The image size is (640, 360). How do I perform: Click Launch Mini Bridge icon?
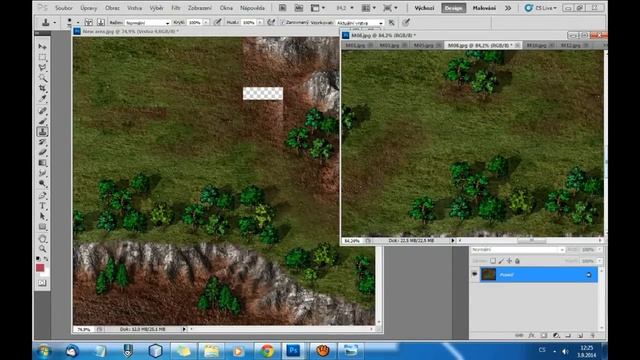[x=299, y=8]
